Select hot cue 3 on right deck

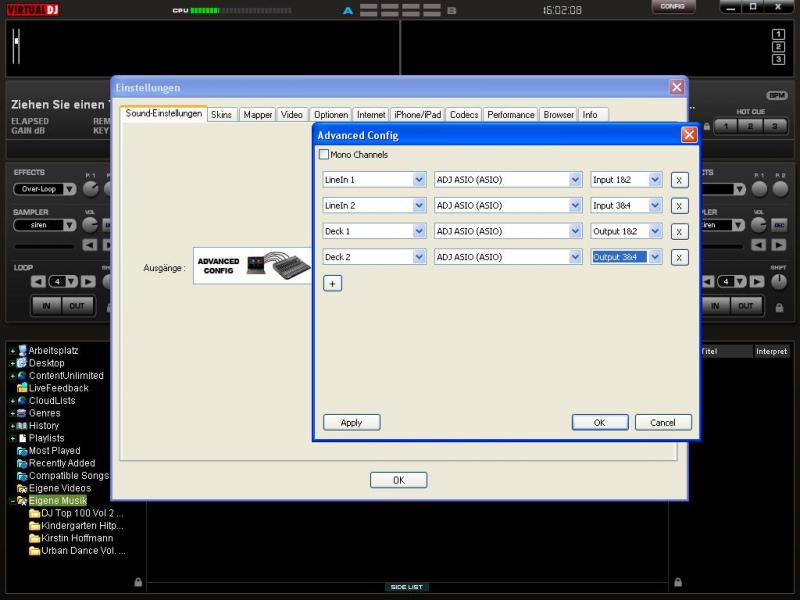point(775,126)
